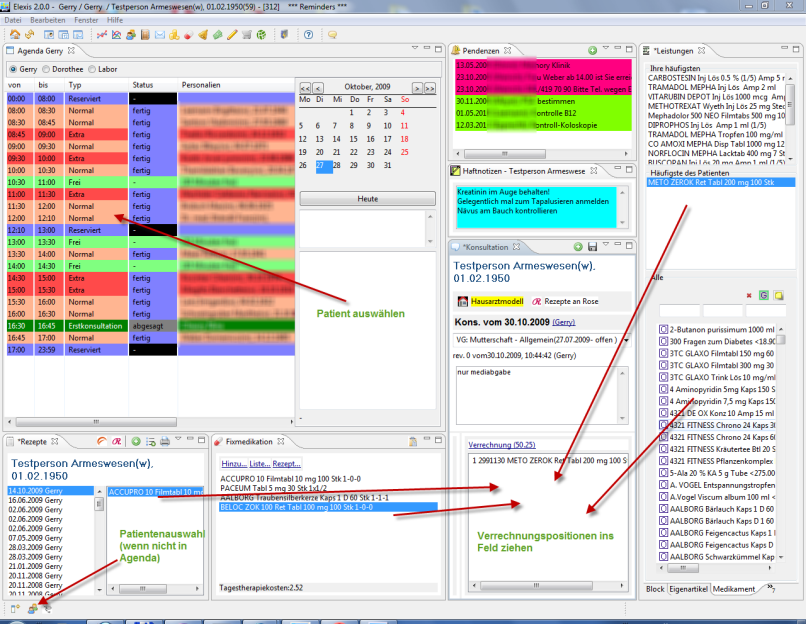
Task: Open Pendenzen view menu triangle
Action: tap(606, 48)
